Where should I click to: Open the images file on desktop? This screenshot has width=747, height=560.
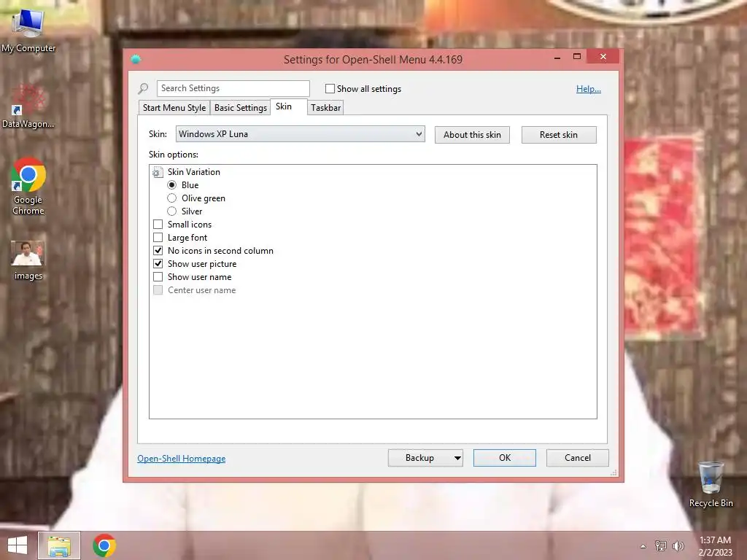28,260
